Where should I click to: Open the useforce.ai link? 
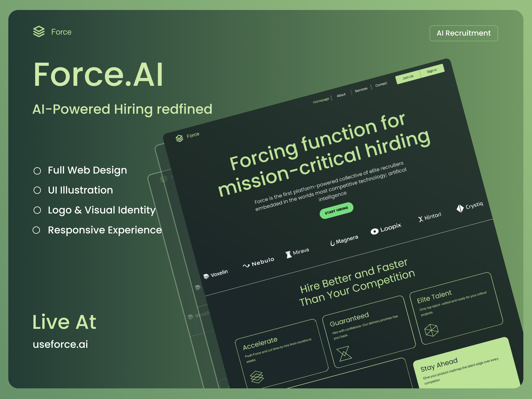tap(60, 344)
